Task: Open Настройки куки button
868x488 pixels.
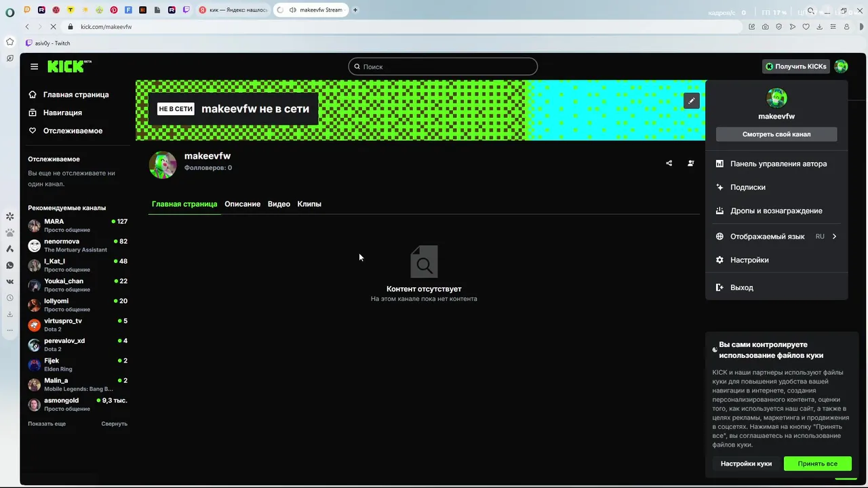Action: pos(746,464)
